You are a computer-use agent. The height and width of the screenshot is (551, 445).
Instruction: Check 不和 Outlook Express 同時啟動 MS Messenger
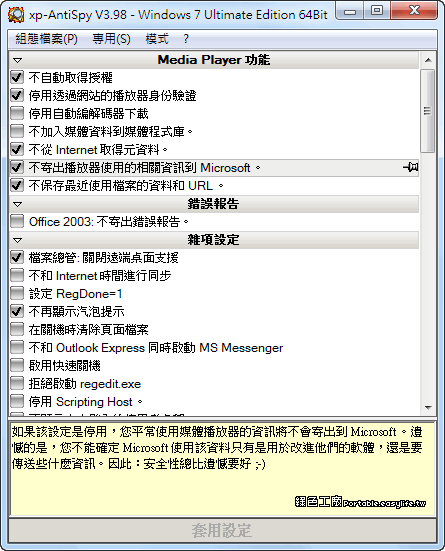[x=17, y=347]
